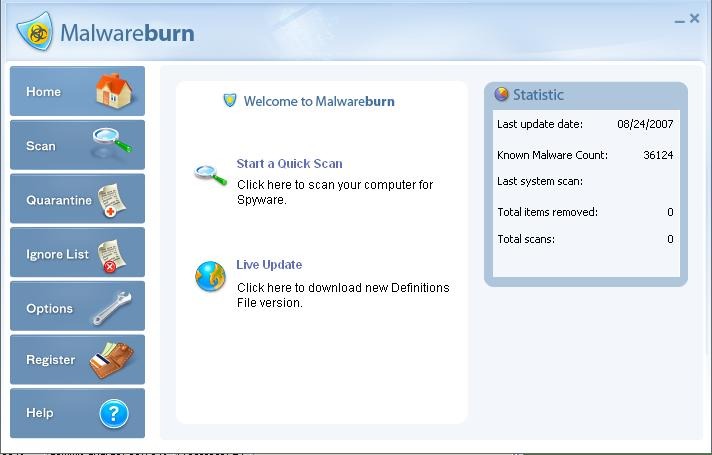The image size is (712, 455).
Task: Click 'Click here to download new Definitions' text
Action: (x=343, y=295)
